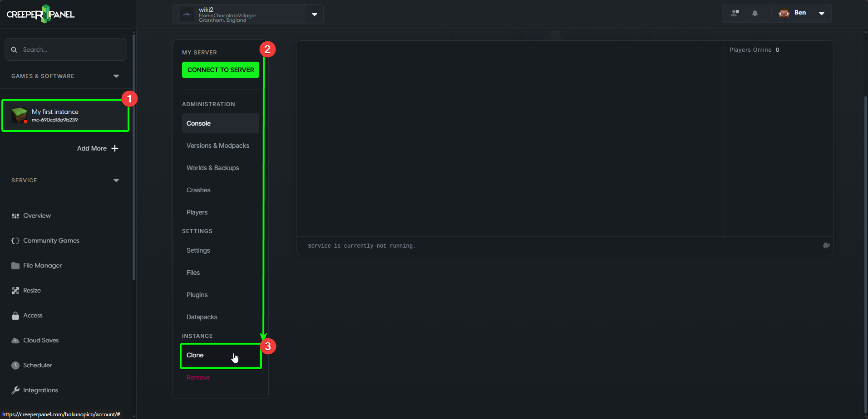
Task: Collapse the Service sidebar section
Action: click(116, 180)
